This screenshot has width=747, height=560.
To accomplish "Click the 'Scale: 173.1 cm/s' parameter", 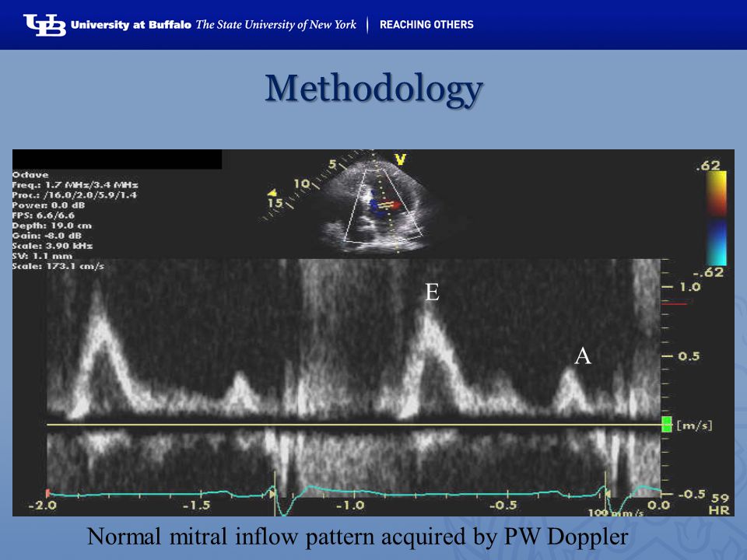I will [58, 266].
